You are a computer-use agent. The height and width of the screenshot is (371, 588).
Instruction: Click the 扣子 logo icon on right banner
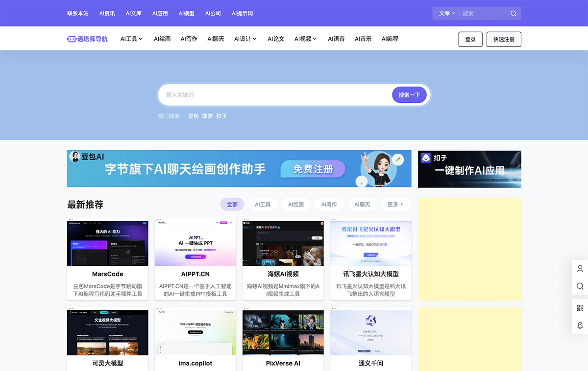(x=426, y=157)
